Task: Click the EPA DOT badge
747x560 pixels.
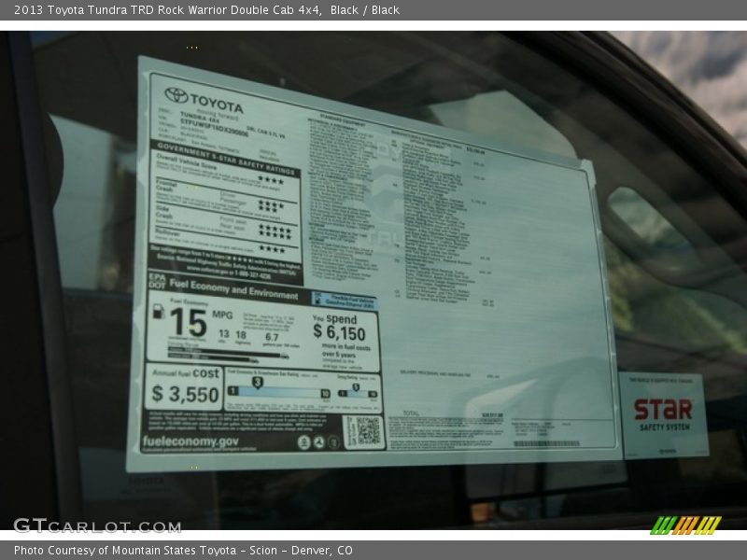Action: (x=157, y=283)
